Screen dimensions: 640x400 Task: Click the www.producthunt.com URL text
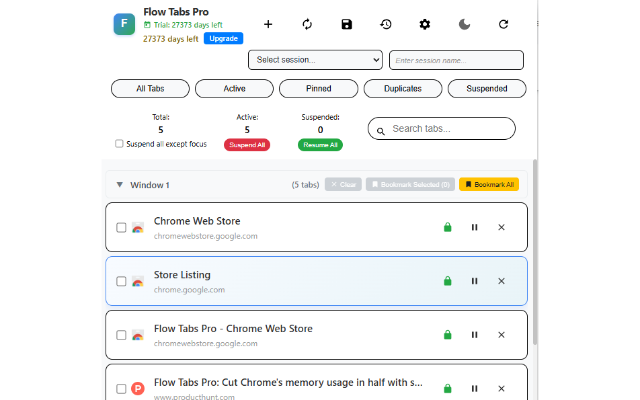194,397
